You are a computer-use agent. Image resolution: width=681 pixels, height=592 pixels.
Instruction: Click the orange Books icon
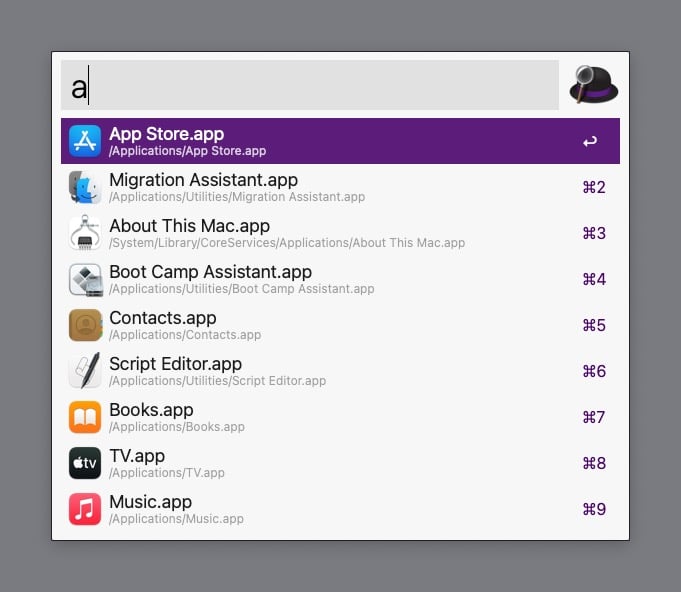point(85,417)
